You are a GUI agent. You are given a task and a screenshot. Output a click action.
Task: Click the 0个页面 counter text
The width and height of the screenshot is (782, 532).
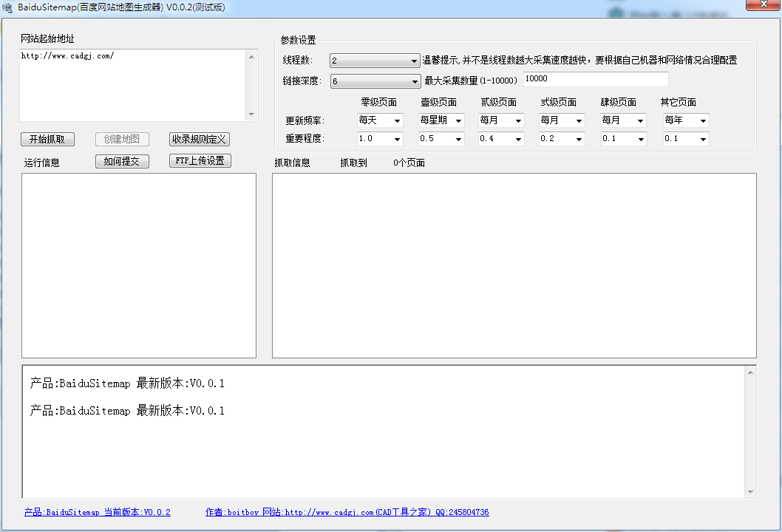(x=409, y=163)
